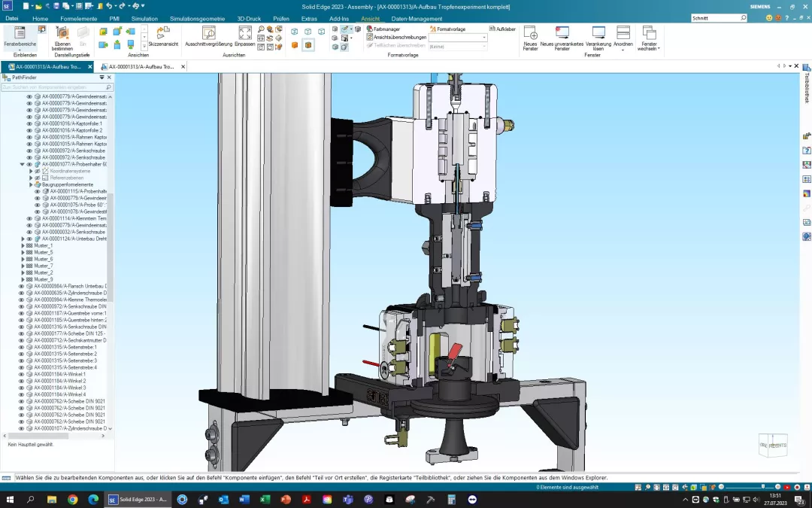Click Verankerung lösen in the Fenster group
This screenshot has width=812, height=508.
(x=598, y=33)
